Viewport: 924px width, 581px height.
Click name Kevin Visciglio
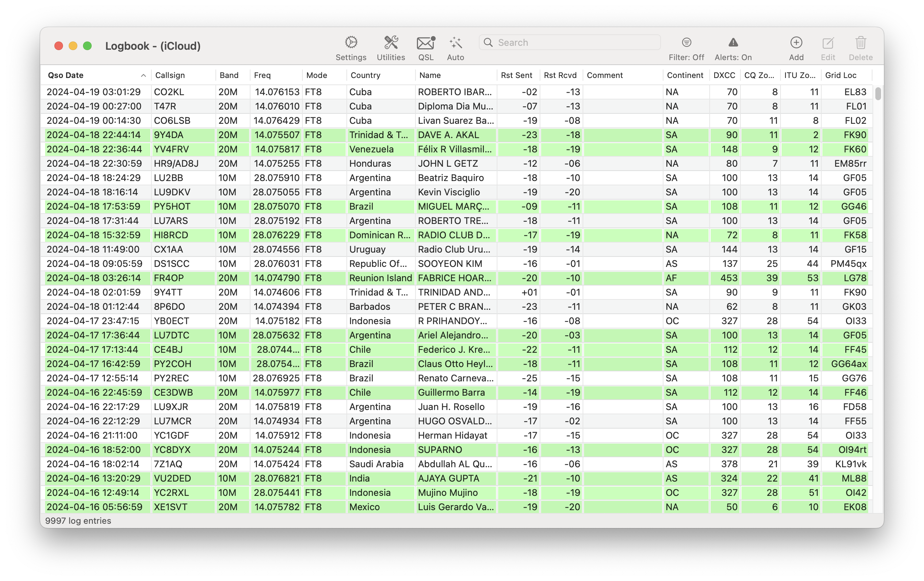tap(448, 192)
